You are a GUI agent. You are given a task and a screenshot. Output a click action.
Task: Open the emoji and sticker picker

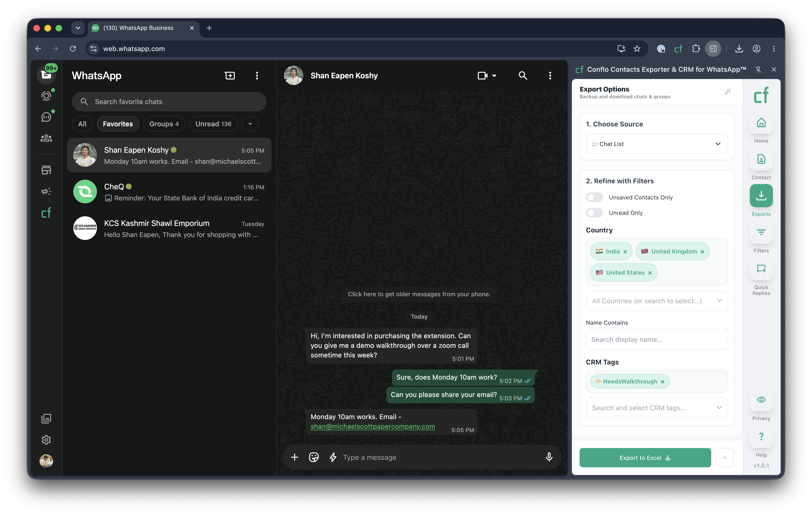pos(314,457)
